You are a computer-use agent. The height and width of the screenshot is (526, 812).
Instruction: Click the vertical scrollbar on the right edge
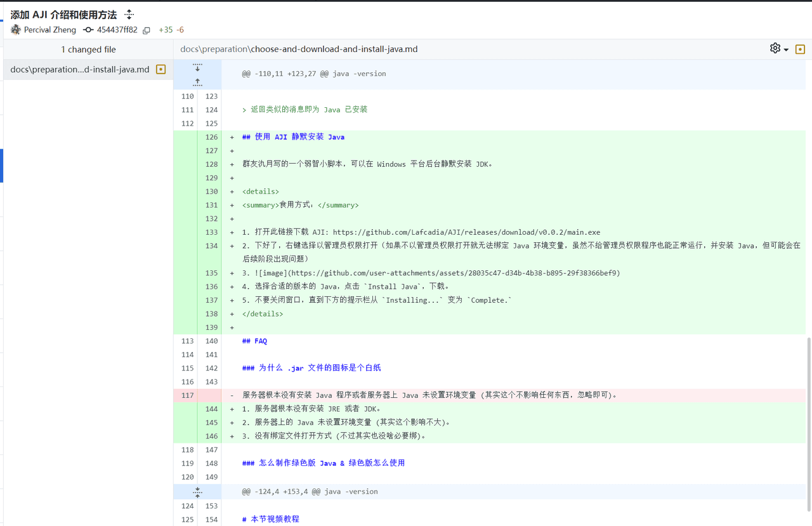(808, 412)
